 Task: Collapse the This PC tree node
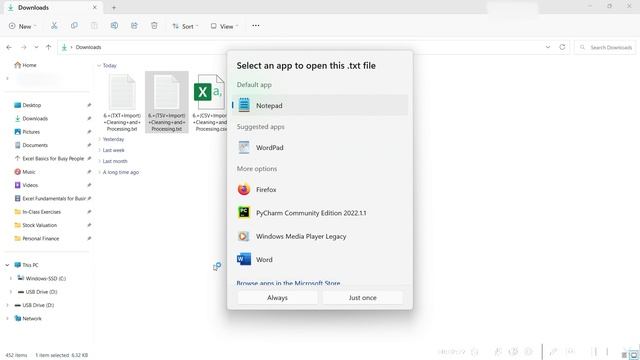pyautogui.click(x=7, y=265)
